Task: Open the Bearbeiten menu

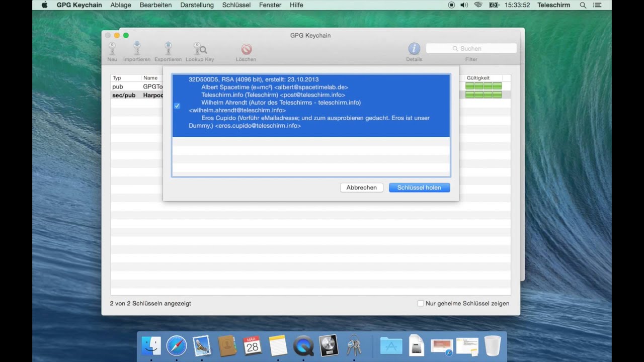Action: click(x=155, y=5)
